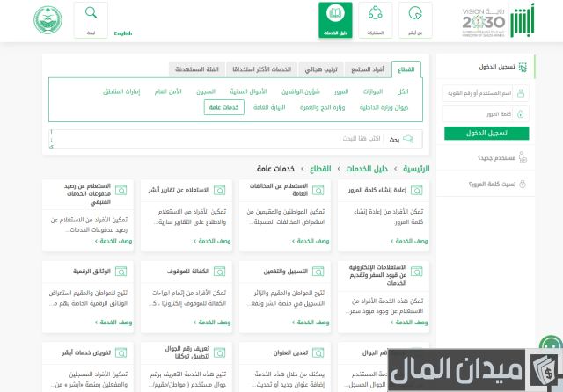Open تفويض خدمات أبشر service icon
Screen dimensions: 563x392
pos(121,353)
